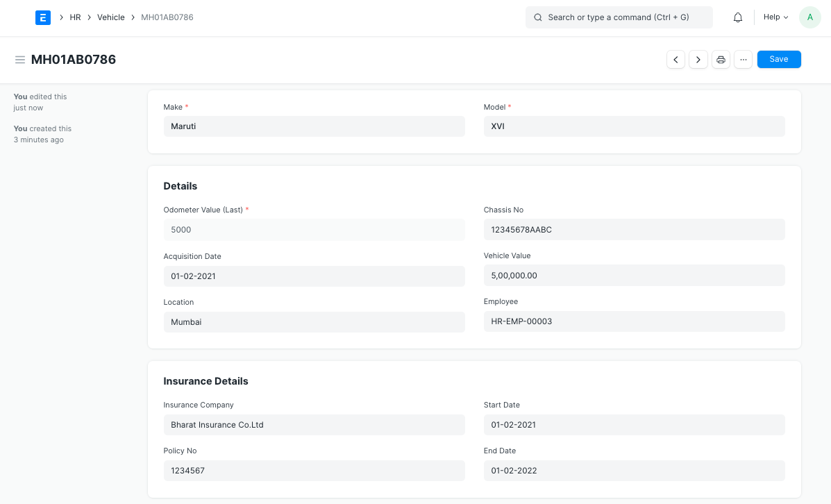This screenshot has height=504, width=831.
Task: Focus the search command bar
Action: click(619, 17)
